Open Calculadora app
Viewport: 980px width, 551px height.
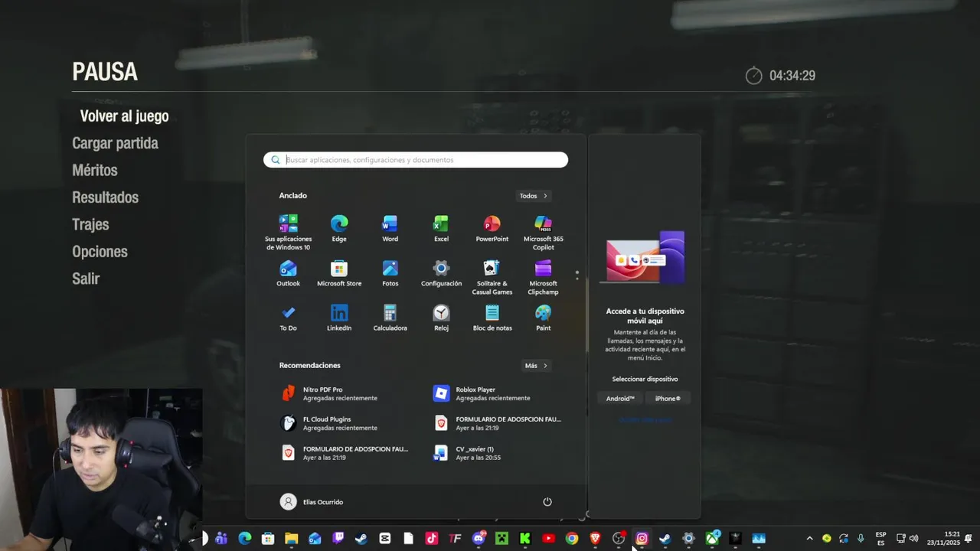(x=390, y=318)
